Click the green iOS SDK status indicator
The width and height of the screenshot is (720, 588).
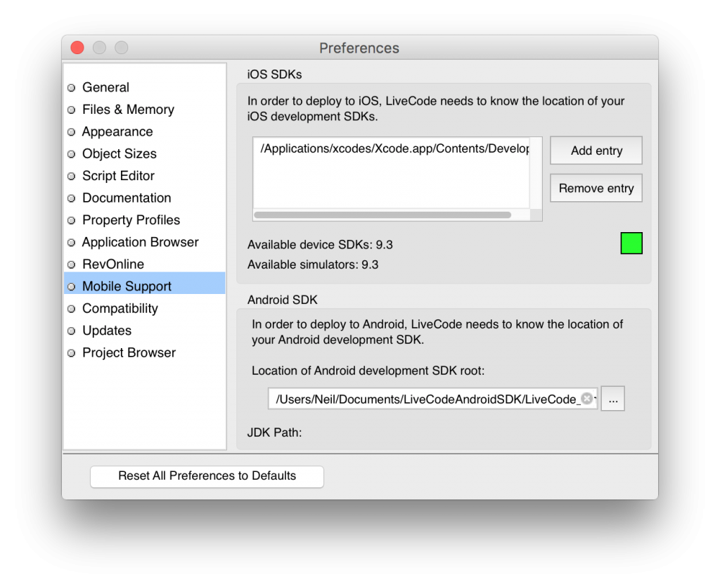point(631,243)
